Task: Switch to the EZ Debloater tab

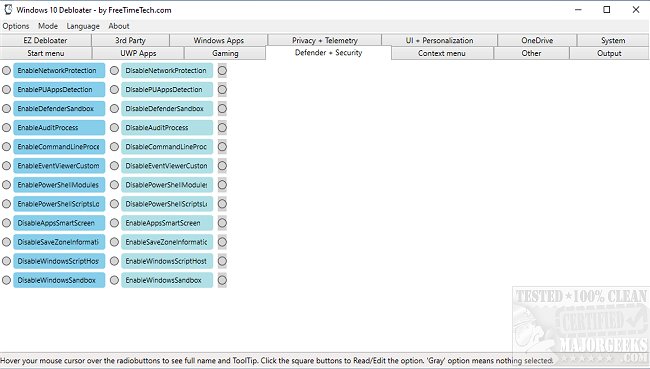Action: pos(46,40)
